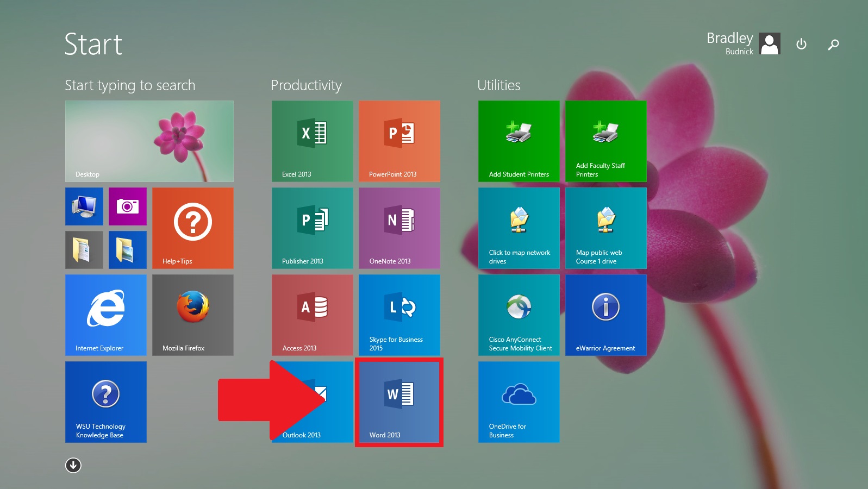868x489 pixels.
Task: Launch Mozilla Firefox
Action: (192, 315)
